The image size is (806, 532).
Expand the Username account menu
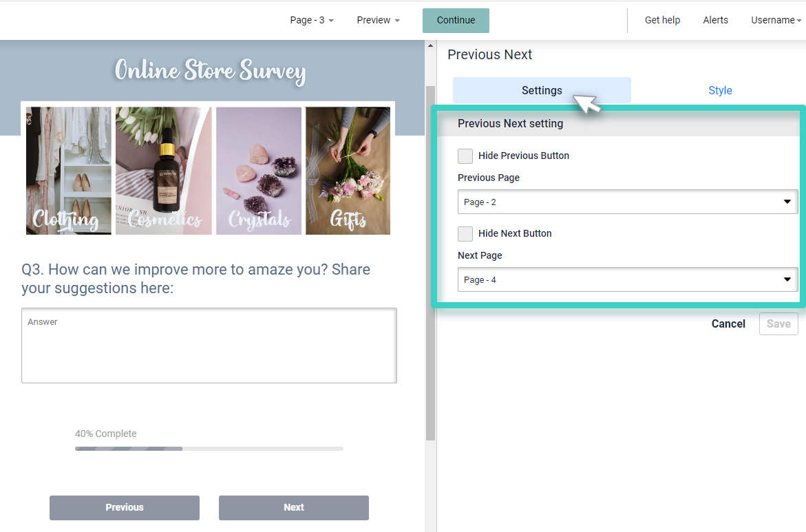[776, 20]
